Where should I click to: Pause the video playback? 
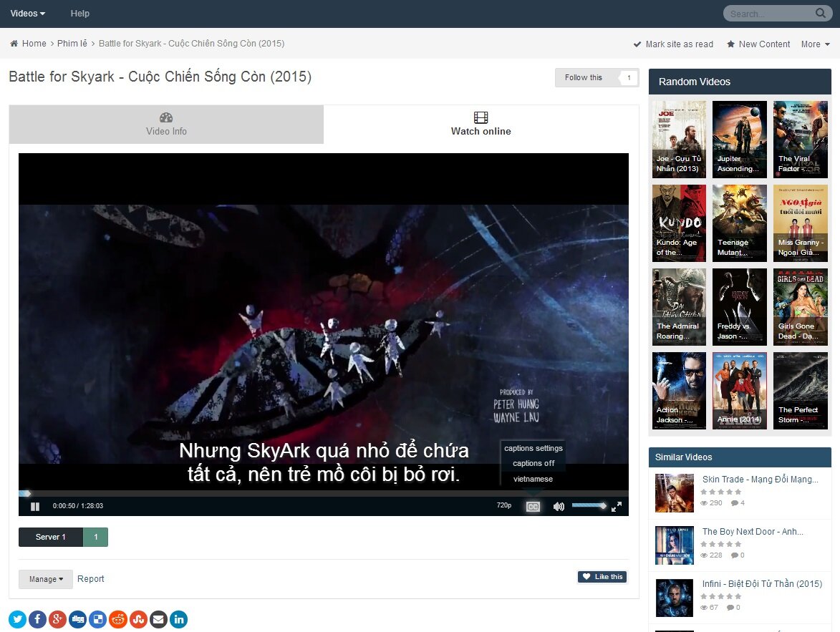click(35, 506)
